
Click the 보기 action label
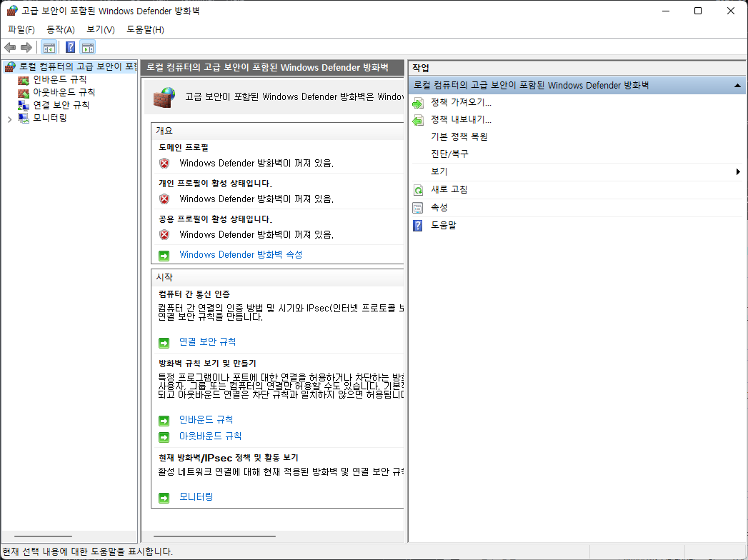[x=439, y=171]
